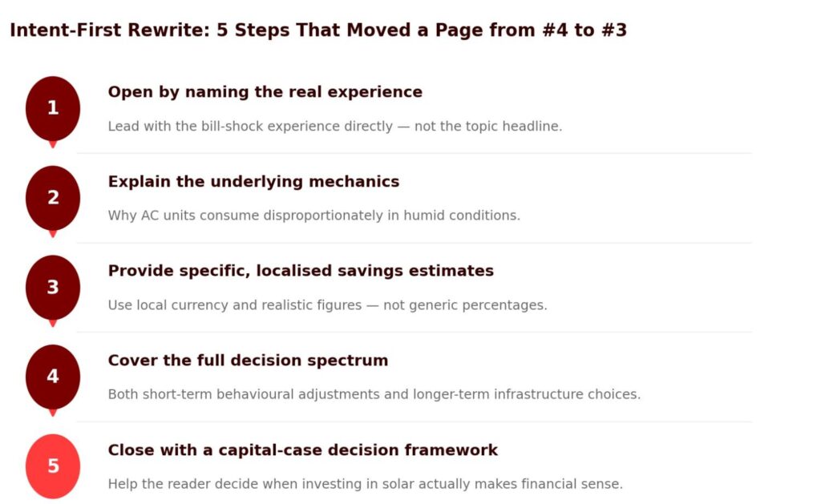
Task: Click the bright red number 5 badge
Action: point(53,466)
